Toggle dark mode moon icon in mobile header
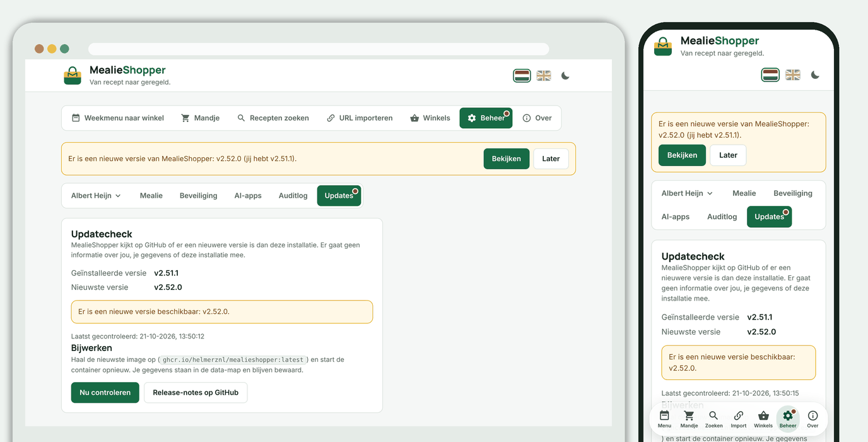The height and width of the screenshot is (442, 868). pos(815,75)
